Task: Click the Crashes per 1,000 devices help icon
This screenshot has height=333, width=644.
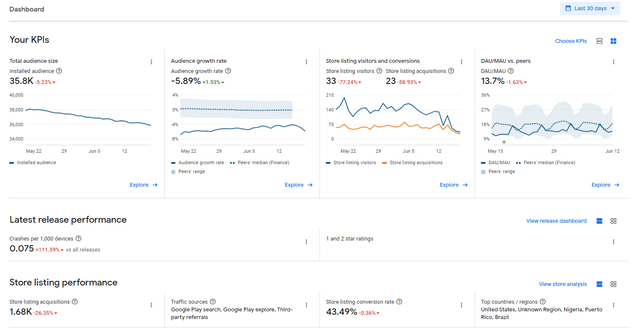Action: tap(78, 238)
